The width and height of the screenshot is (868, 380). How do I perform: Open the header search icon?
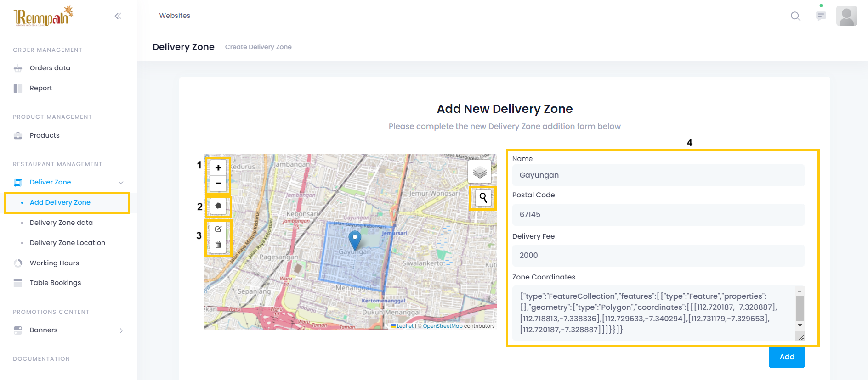[795, 16]
